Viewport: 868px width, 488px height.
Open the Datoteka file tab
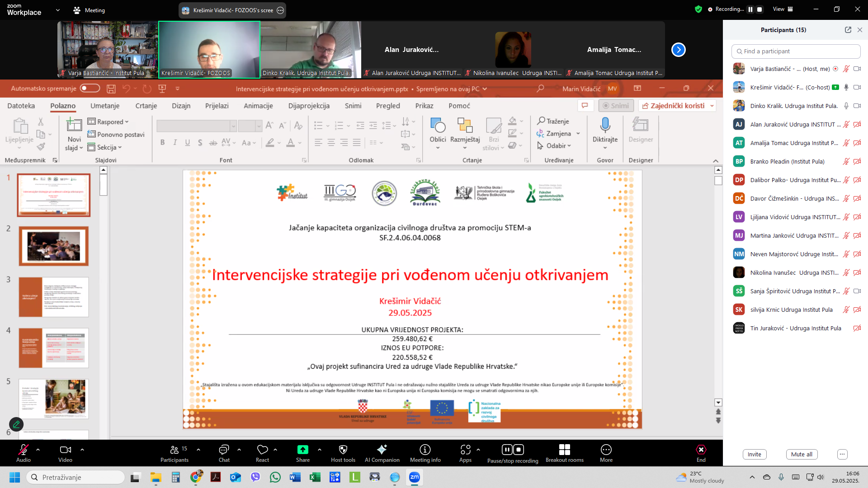pyautogui.click(x=21, y=106)
